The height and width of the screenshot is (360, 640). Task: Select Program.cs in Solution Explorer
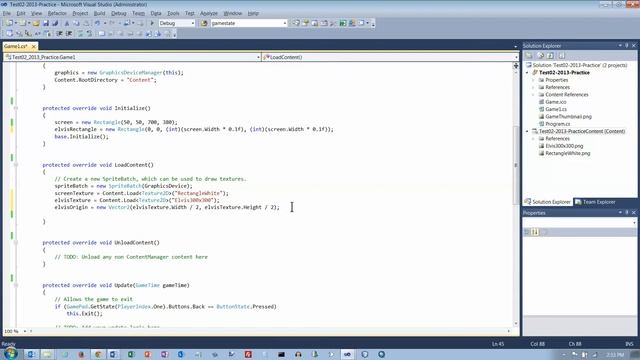coord(558,124)
